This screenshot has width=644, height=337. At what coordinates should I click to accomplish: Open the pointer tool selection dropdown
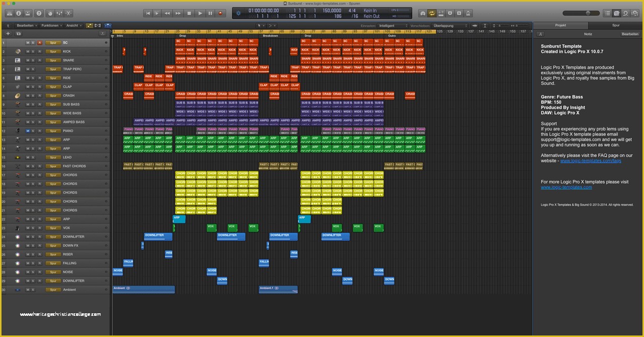click(x=261, y=25)
